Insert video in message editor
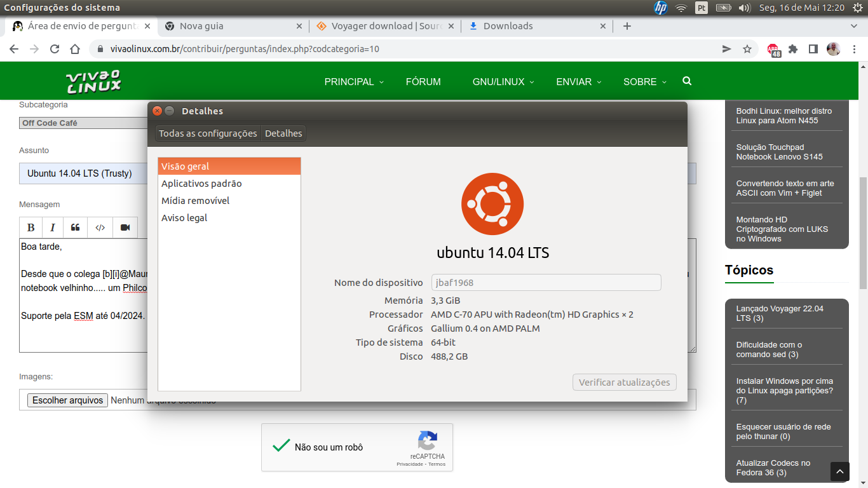This screenshot has width=868, height=488. (x=125, y=227)
